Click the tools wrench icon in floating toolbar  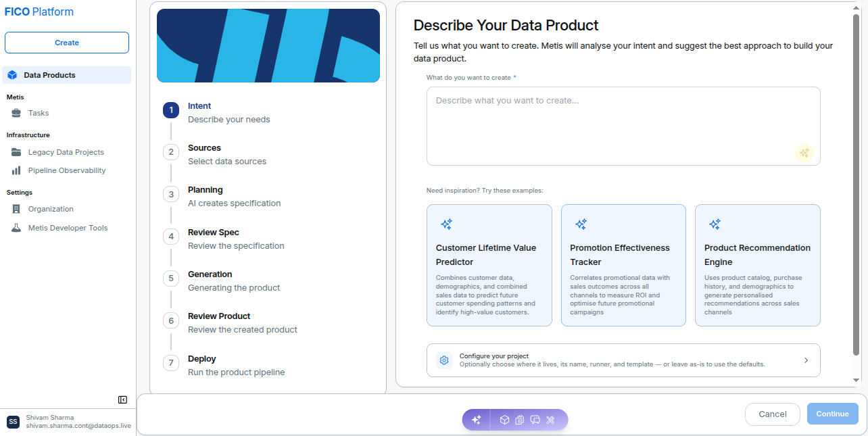(550, 420)
